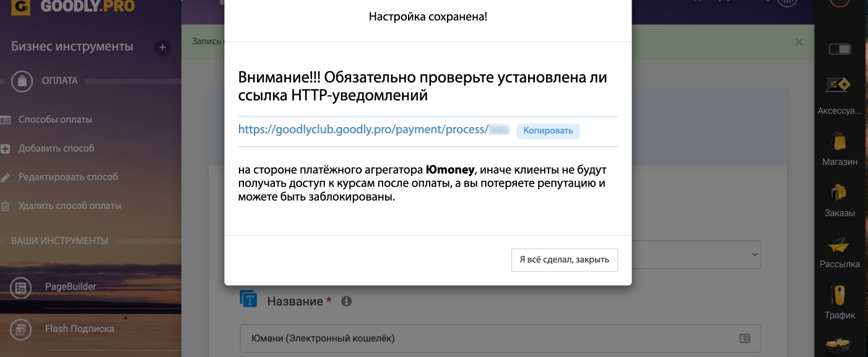Click the Настройка сохранена! dialog title

428,17
